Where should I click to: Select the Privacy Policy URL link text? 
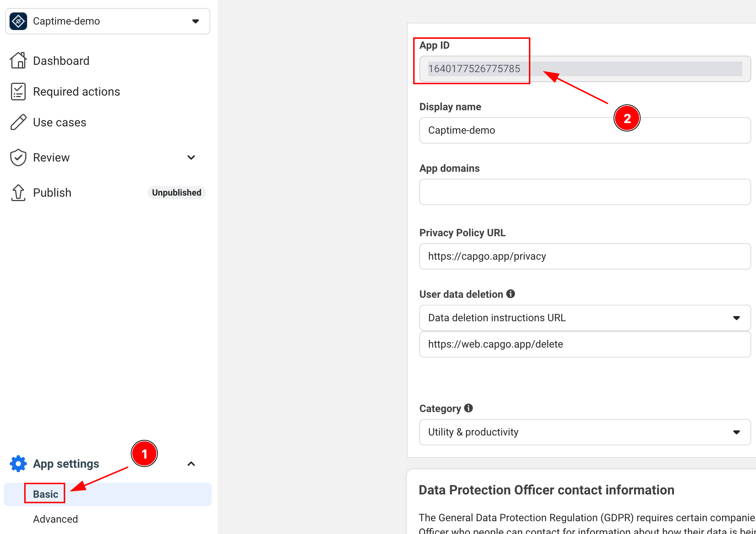486,256
